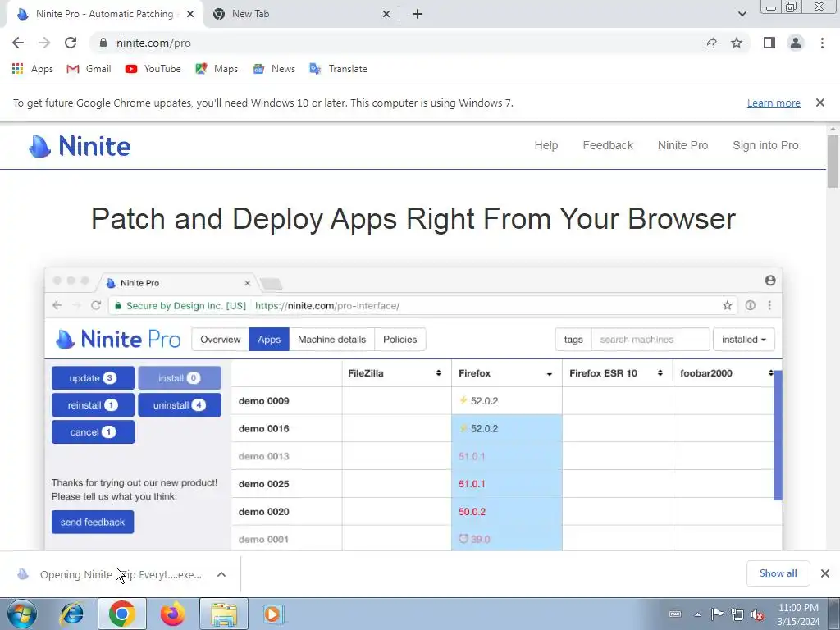Open the Help nav link
The width and height of the screenshot is (840, 630).
click(x=546, y=145)
